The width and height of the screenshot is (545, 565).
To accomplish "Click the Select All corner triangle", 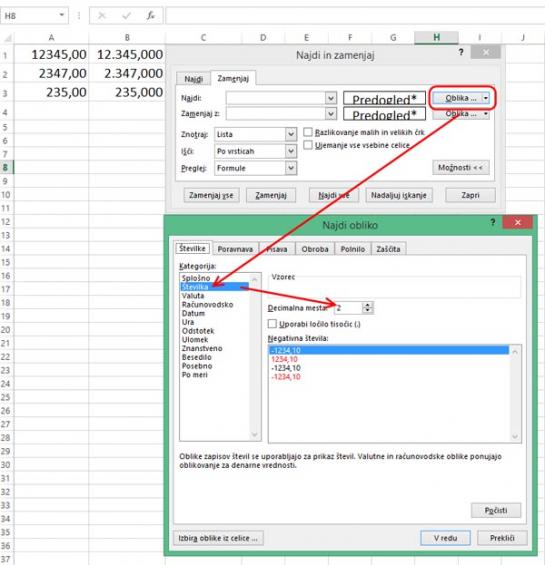I will (8, 37).
